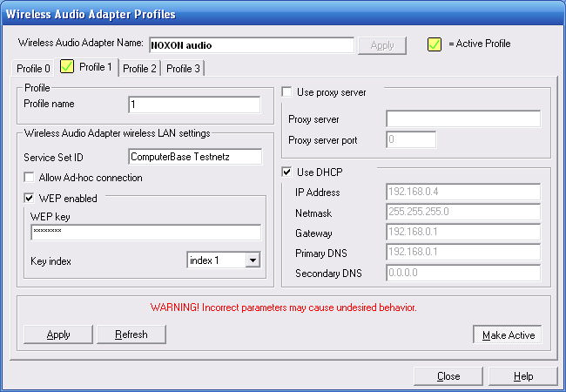Click the red WARNING message text
The width and height of the screenshot is (566, 392).
pos(283,308)
